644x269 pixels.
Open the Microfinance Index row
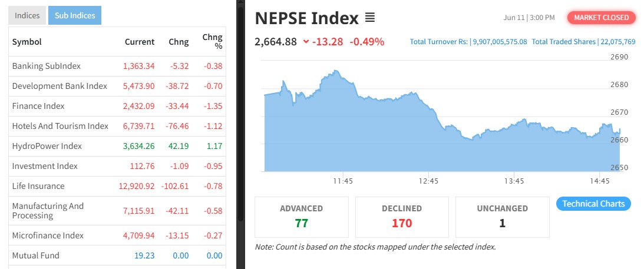coord(48,235)
